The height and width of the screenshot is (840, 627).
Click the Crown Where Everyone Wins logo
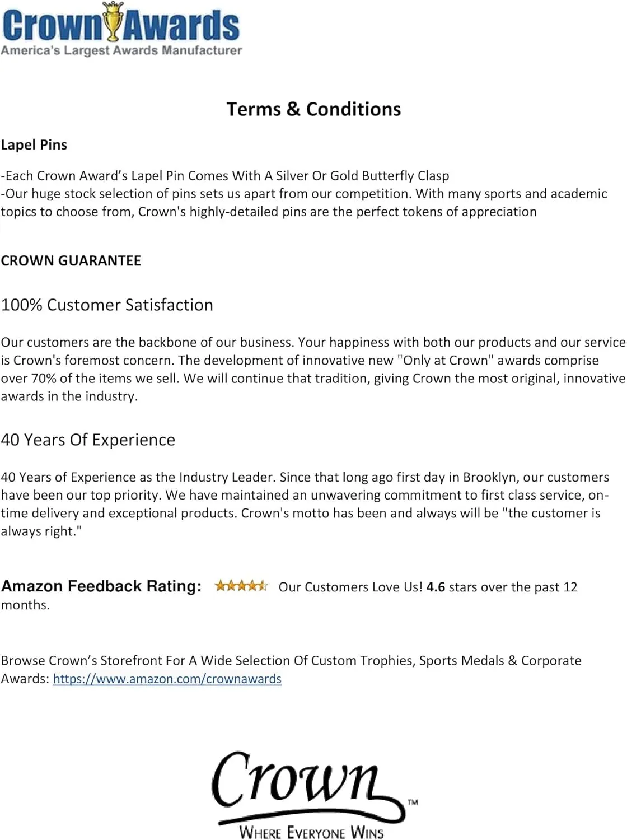[x=315, y=795]
